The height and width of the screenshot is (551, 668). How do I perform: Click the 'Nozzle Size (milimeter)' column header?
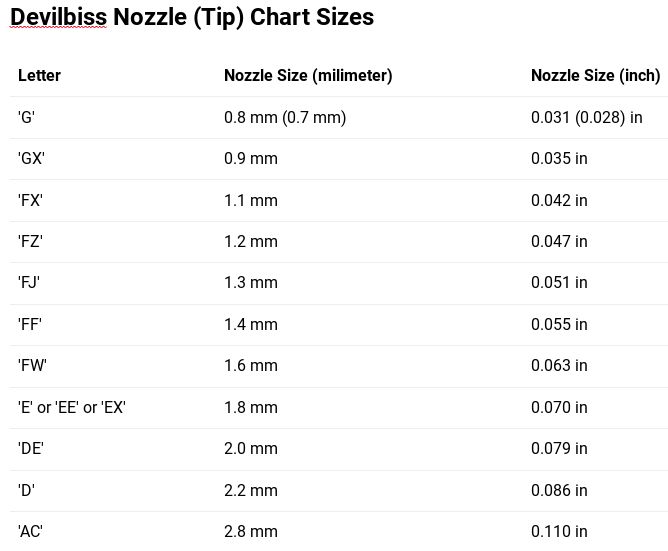[307, 76]
